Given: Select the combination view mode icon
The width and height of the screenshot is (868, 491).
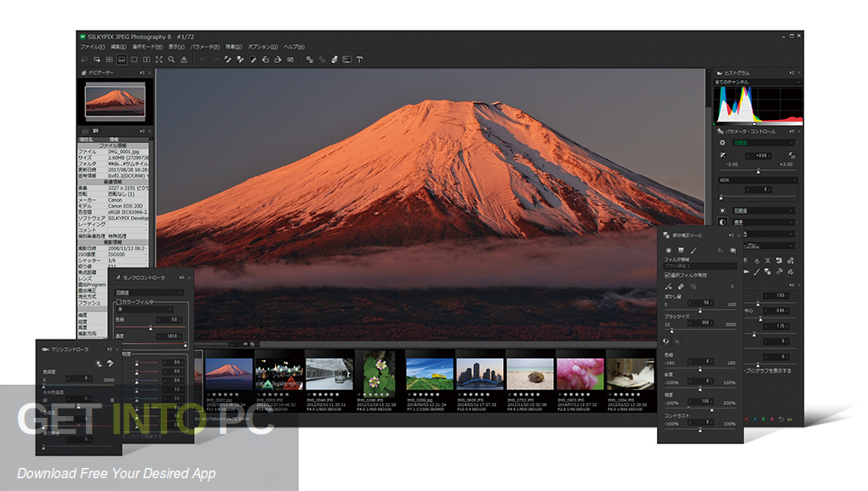Looking at the screenshot, I should coord(122,60).
